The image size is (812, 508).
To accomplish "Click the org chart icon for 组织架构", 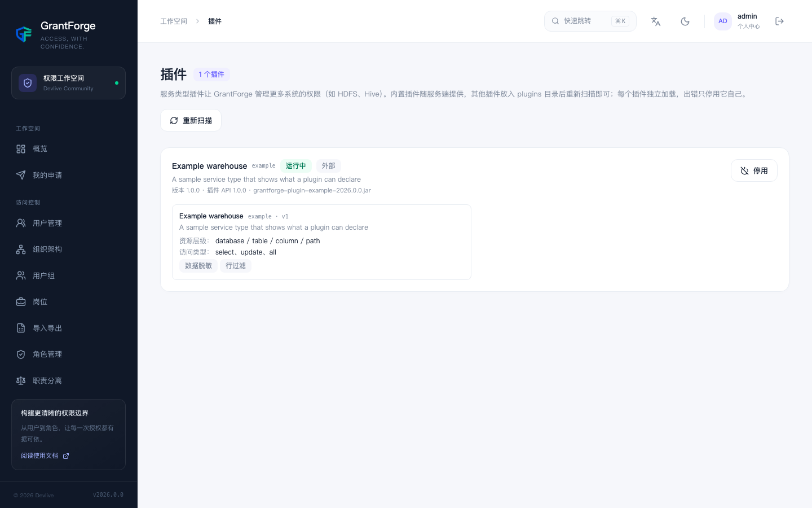I will 21,249.
